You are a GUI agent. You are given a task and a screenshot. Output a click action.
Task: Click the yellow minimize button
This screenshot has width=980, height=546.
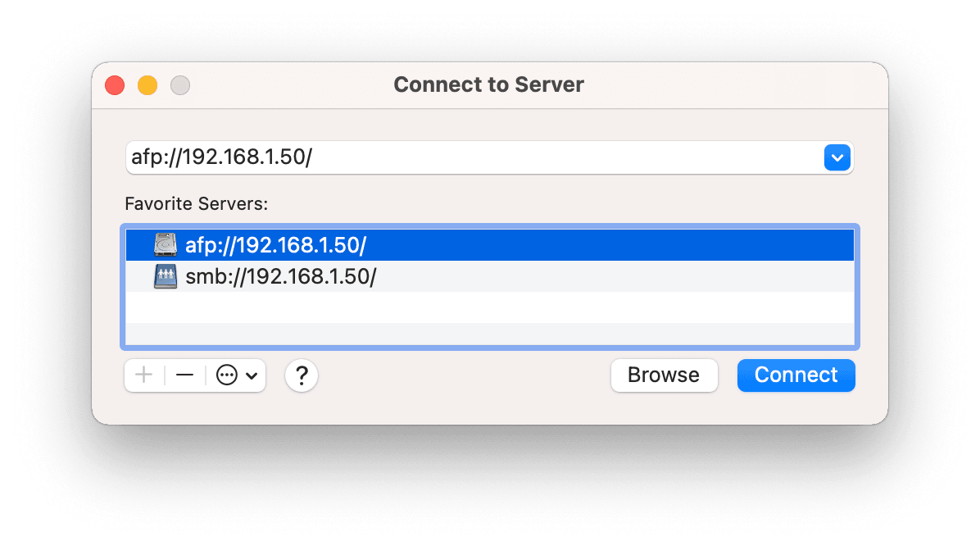click(147, 84)
